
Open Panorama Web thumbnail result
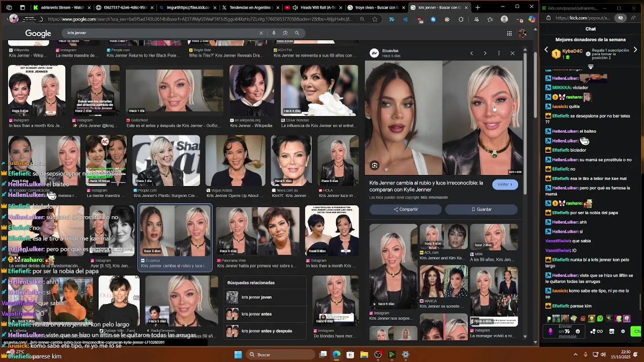click(258, 230)
